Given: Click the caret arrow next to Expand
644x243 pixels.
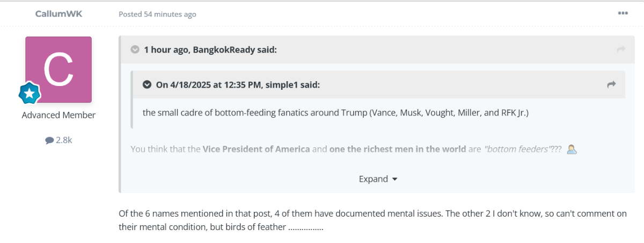Looking at the screenshot, I should point(394,180).
